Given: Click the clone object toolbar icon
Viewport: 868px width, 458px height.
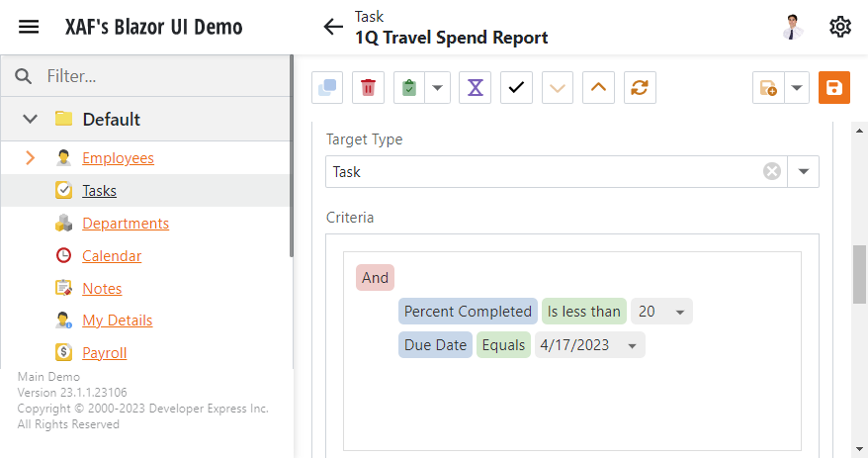Looking at the screenshot, I should coord(327,87).
